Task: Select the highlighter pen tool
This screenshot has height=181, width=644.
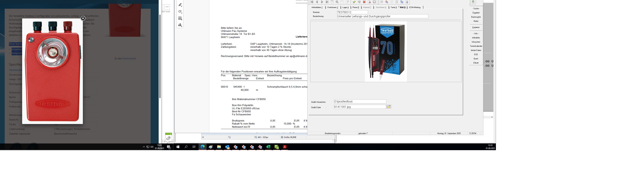Action: point(180,5)
